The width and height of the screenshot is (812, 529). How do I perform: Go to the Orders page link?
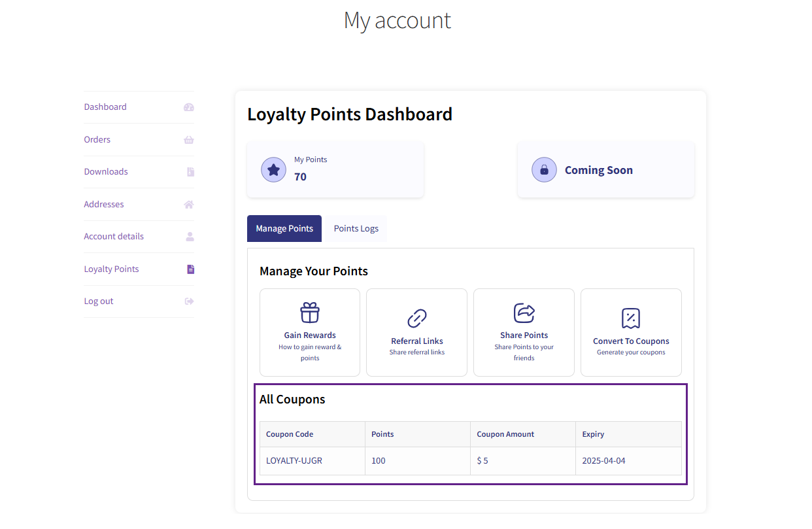(x=97, y=140)
